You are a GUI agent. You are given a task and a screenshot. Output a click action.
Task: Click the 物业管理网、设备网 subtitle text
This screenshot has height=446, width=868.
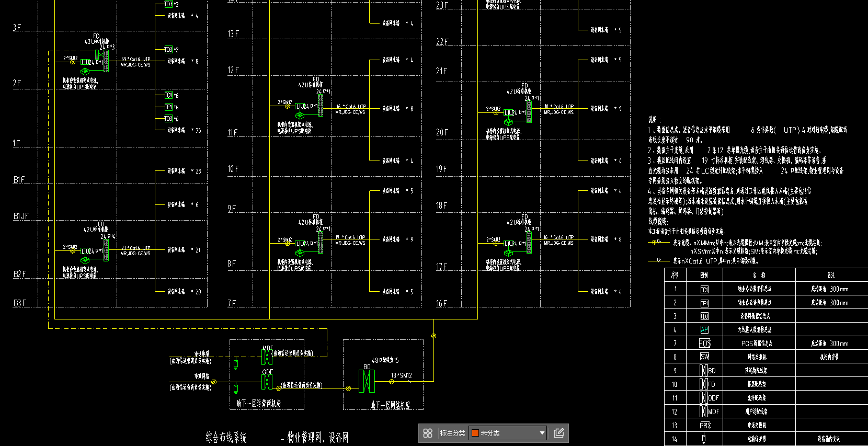(x=318, y=437)
